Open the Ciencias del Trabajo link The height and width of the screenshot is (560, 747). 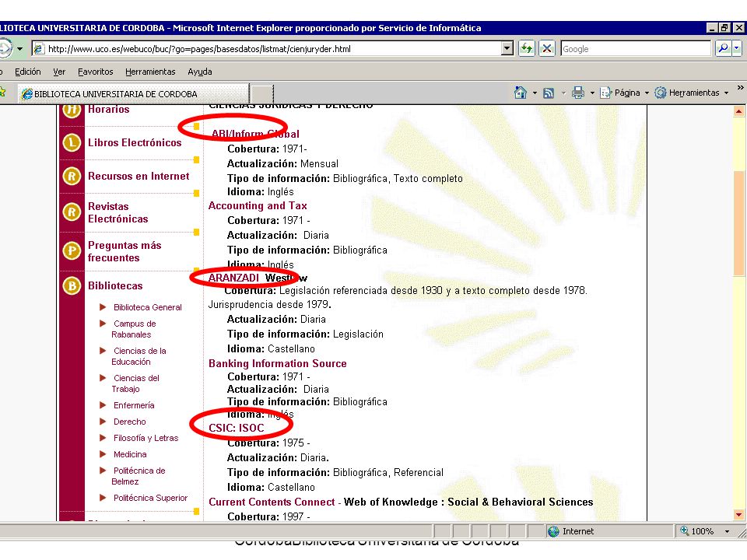135,383
